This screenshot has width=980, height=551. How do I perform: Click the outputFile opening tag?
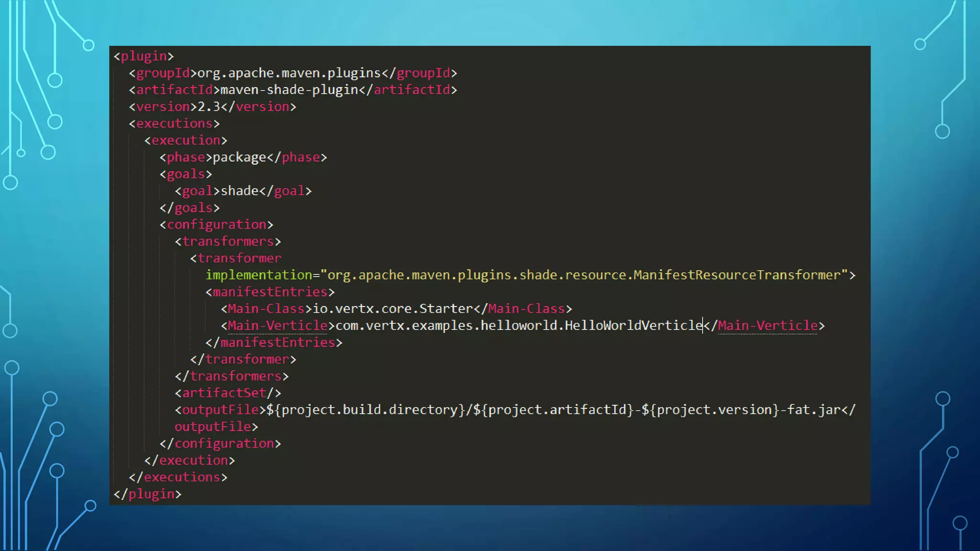point(220,410)
